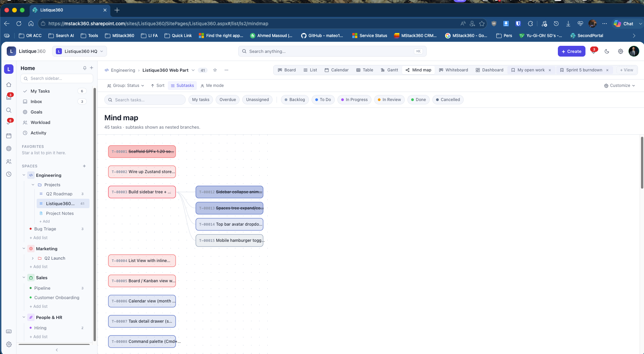Screen dimensions: 644x354
Task: Open settings gear at rail bottom
Action: (9, 344)
